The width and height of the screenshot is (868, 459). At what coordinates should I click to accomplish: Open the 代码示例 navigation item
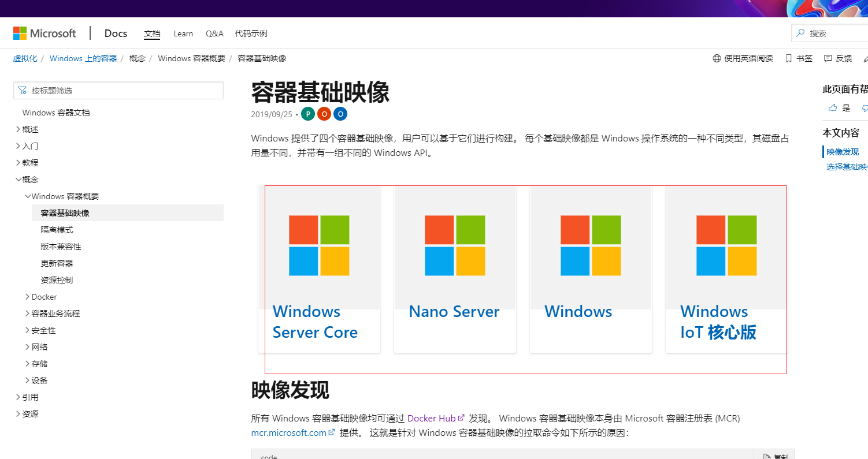(251, 33)
